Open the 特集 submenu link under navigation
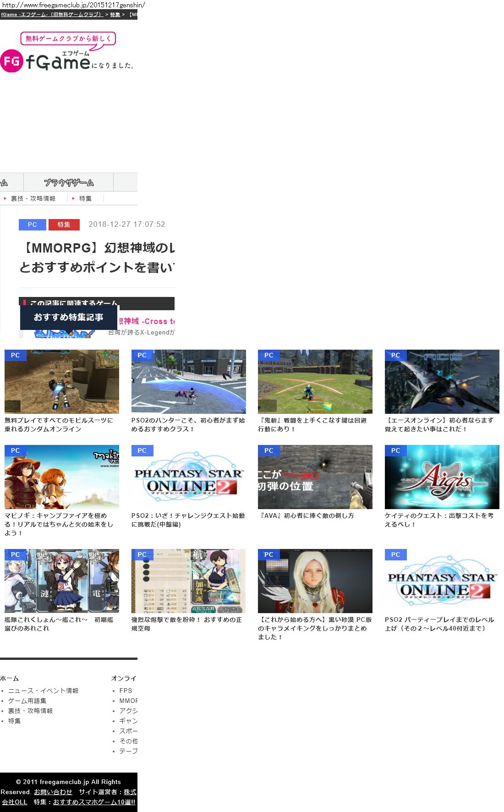504x812 pixels. (85, 198)
